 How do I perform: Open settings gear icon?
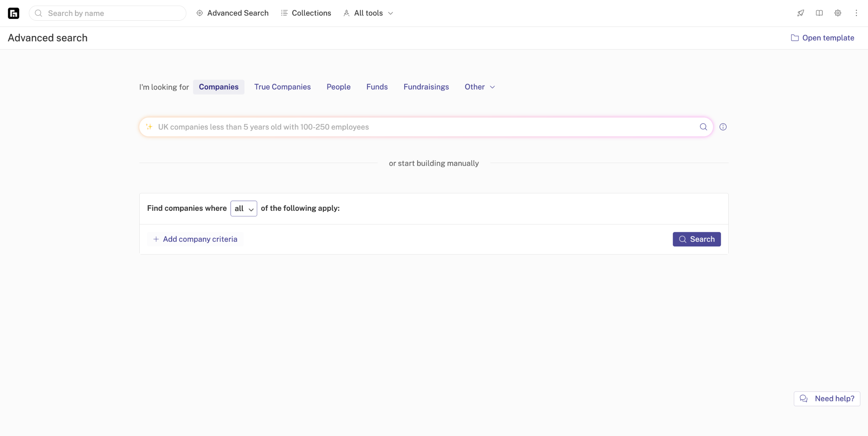[x=837, y=13]
